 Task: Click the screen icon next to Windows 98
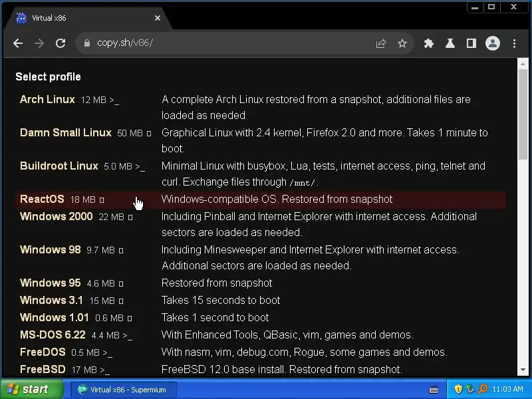point(121,251)
